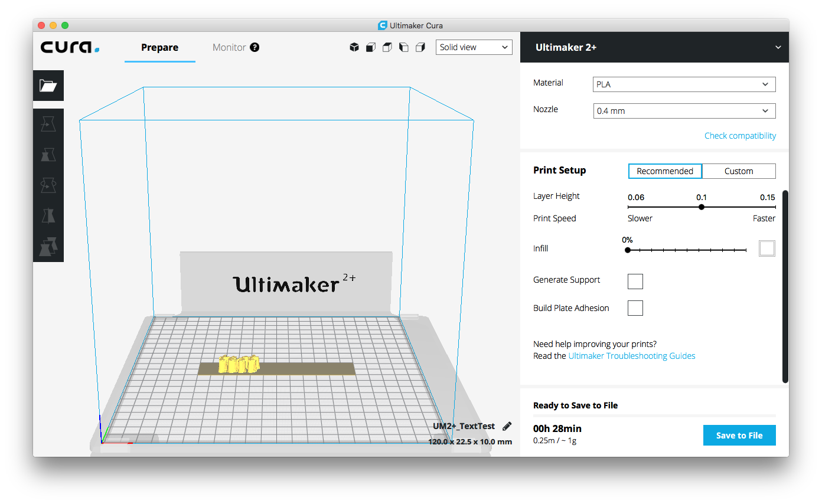The image size is (822, 504).
Task: Select the Per Model Settings tool
Action: [x=48, y=247]
